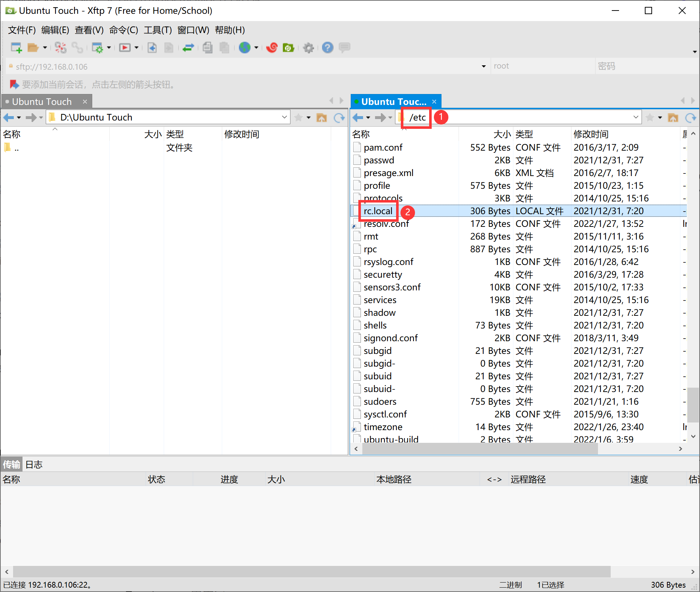Switch to the 日志 tab at bottom
This screenshot has height=592, width=700.
(x=34, y=464)
